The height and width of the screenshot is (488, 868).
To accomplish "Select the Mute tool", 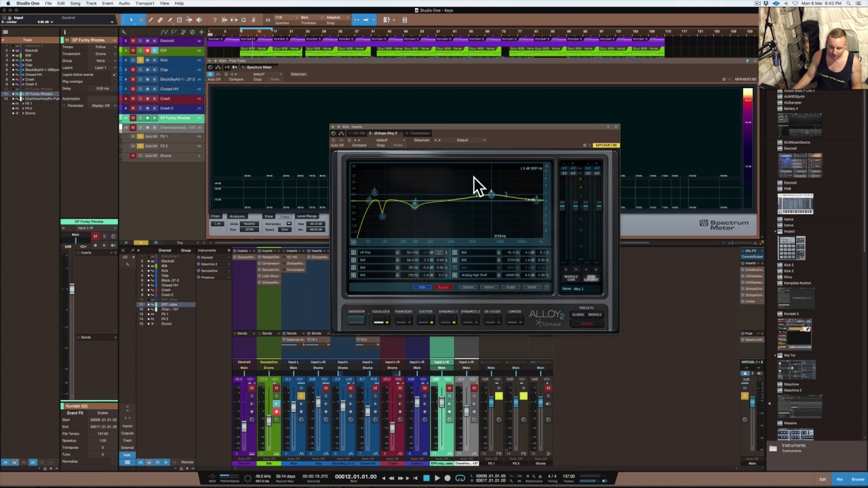I will tap(180, 20).
